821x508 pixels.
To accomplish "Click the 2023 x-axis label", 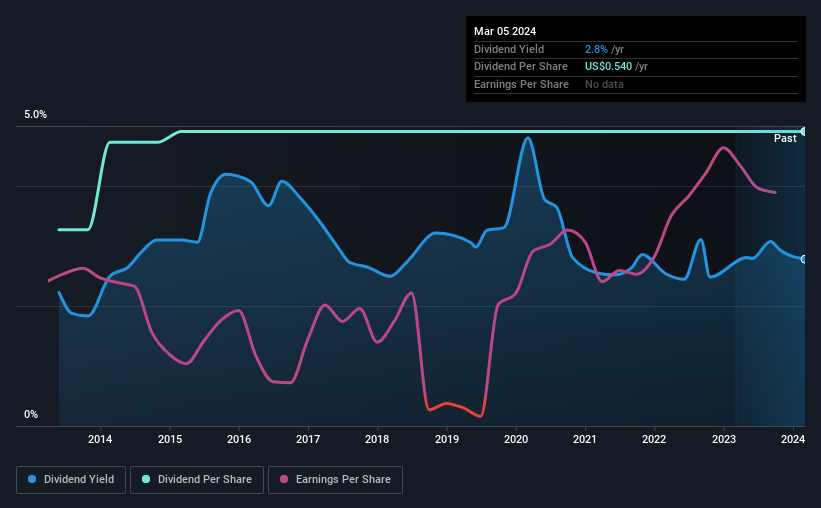I will pos(724,439).
